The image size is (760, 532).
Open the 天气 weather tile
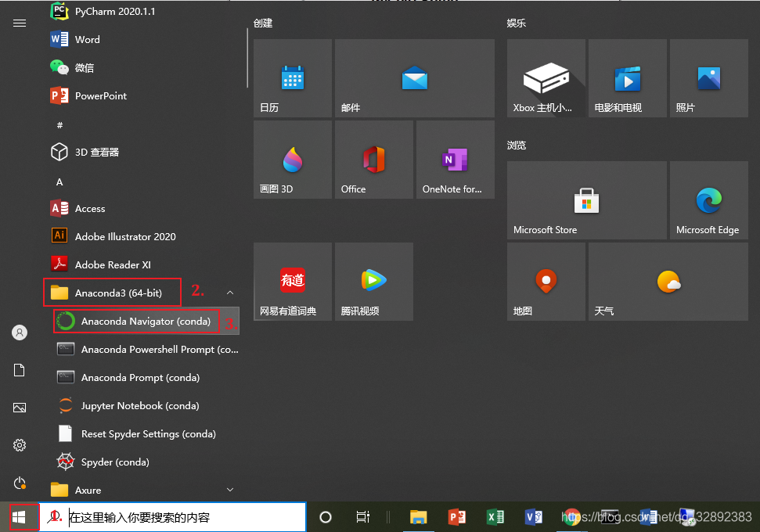(x=668, y=282)
